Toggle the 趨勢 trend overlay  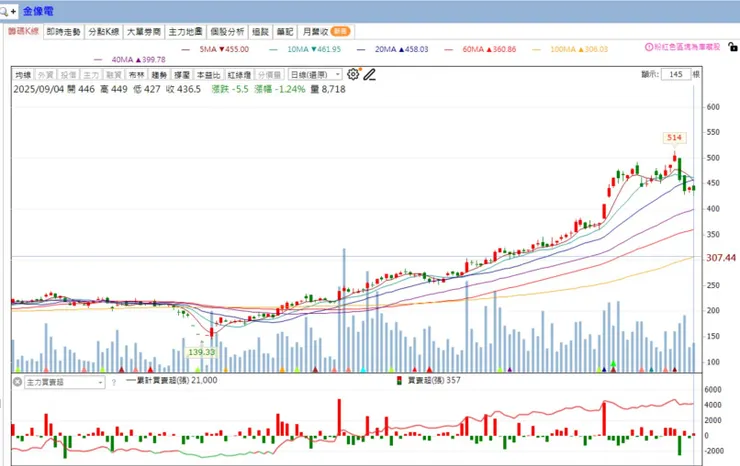[160, 75]
